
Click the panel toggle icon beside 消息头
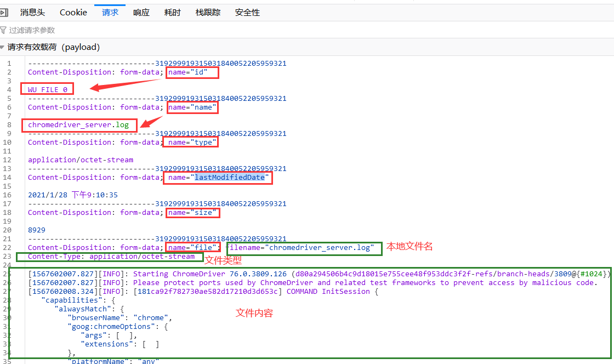click(x=4, y=12)
